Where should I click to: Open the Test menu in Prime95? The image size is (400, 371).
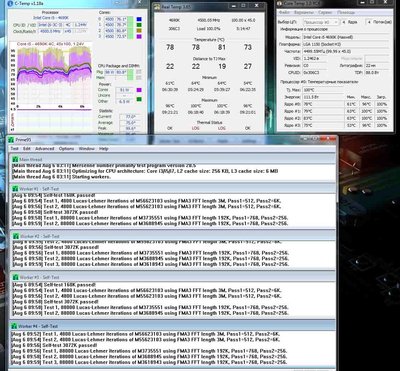(14, 149)
